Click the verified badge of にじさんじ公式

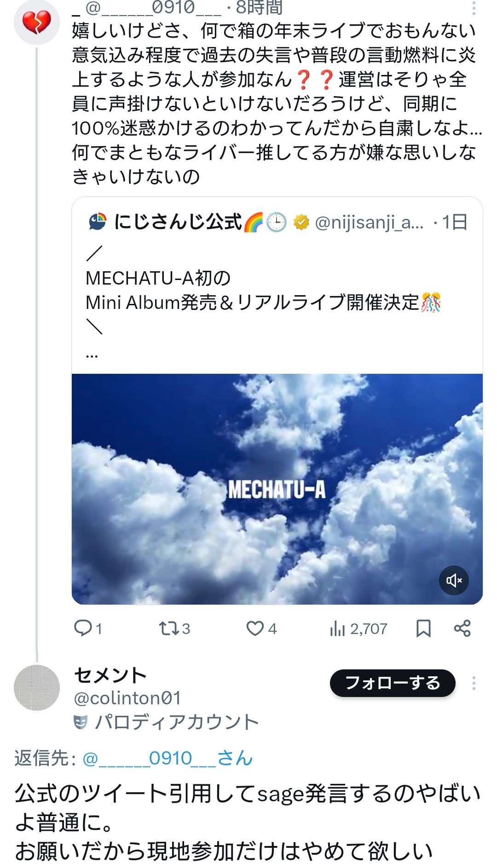click(x=301, y=223)
